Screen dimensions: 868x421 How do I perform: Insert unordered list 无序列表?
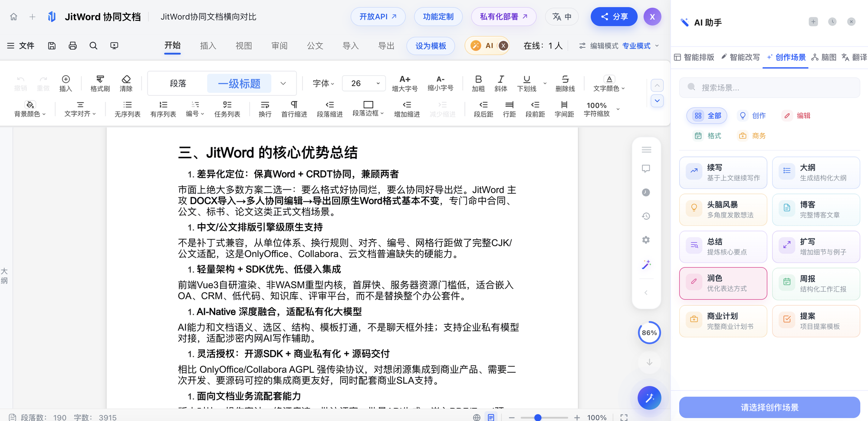pyautogui.click(x=127, y=109)
